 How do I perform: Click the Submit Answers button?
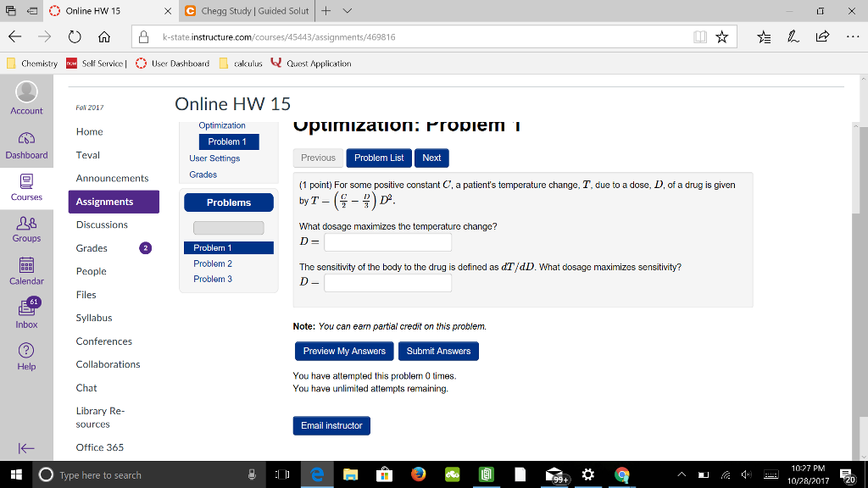click(x=438, y=351)
